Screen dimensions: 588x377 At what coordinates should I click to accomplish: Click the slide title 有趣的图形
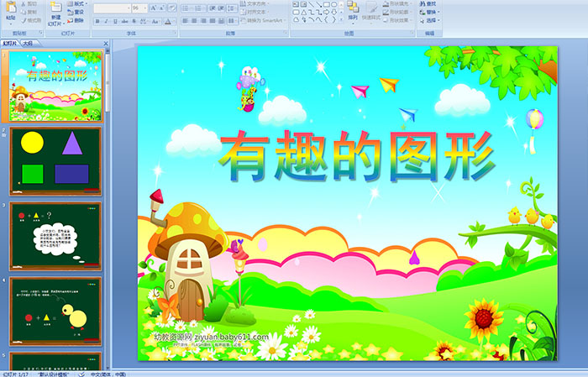(x=356, y=155)
